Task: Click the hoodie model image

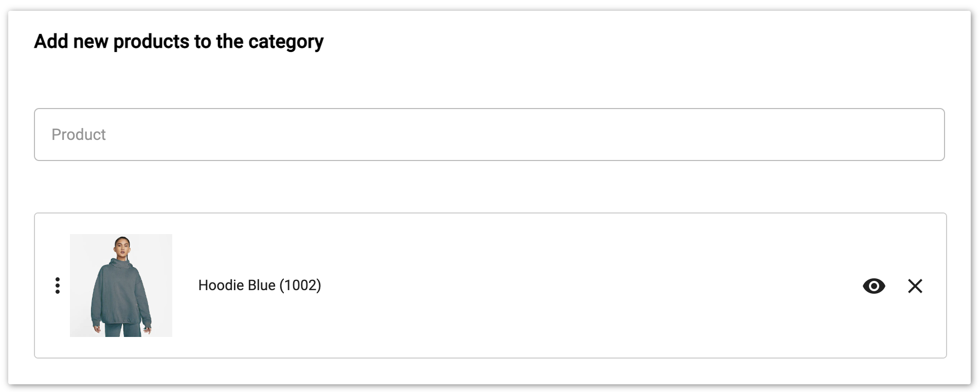Action: point(121,286)
